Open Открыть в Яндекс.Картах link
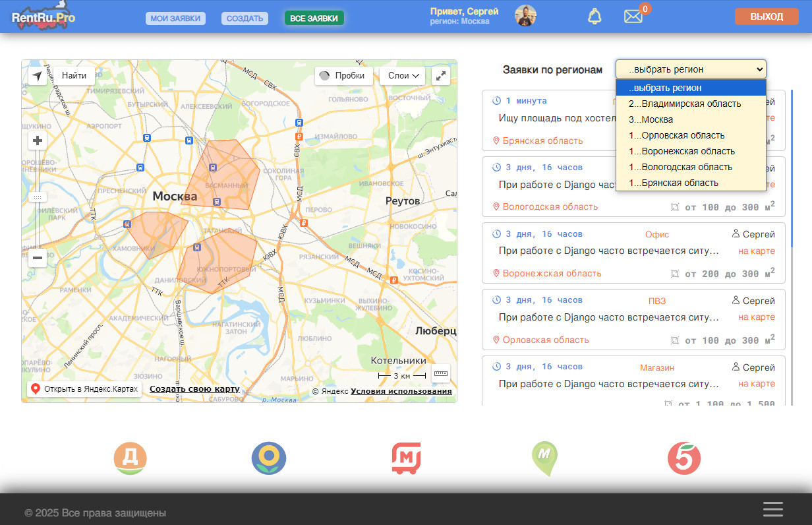 (x=84, y=389)
